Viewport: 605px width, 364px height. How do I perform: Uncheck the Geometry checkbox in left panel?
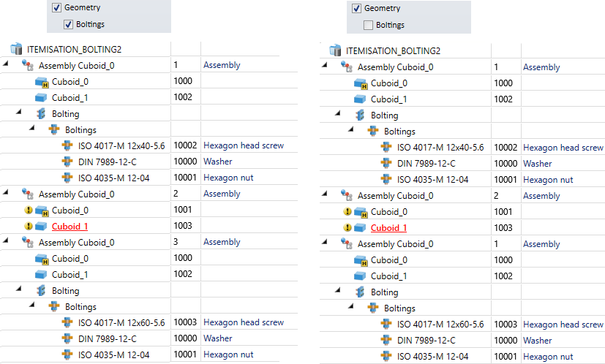(x=56, y=8)
